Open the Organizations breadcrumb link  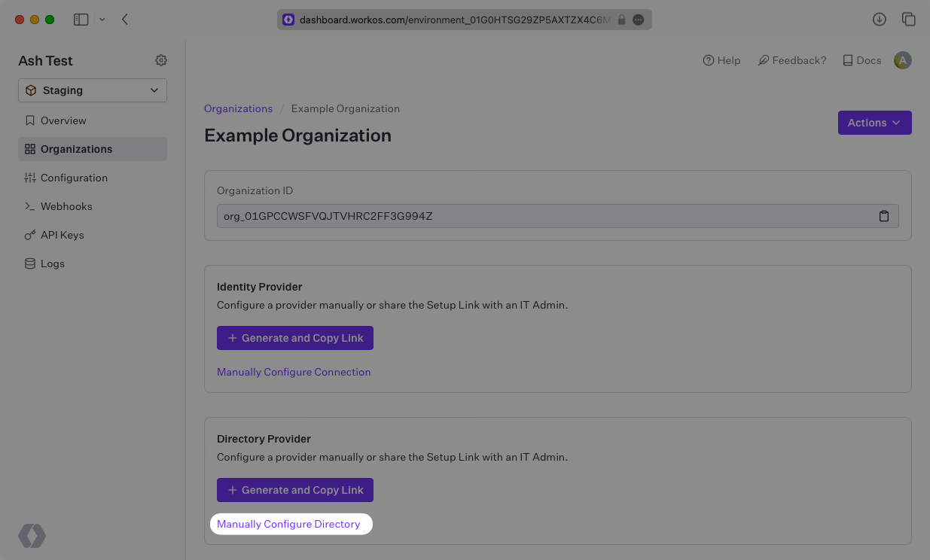(238, 108)
